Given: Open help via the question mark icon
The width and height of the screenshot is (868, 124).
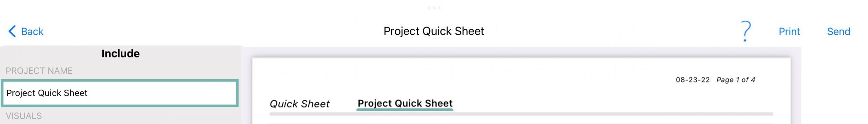Looking at the screenshot, I should click(x=746, y=31).
